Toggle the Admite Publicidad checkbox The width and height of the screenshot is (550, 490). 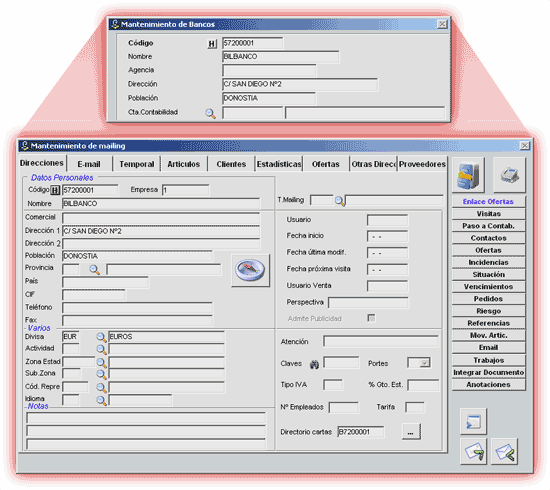[371, 318]
